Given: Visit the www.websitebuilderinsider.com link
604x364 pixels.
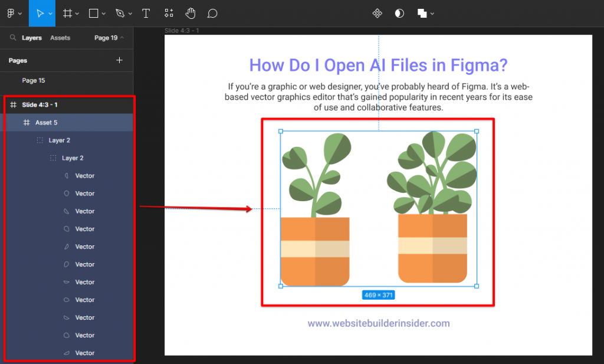Looking at the screenshot, I should click(378, 323).
